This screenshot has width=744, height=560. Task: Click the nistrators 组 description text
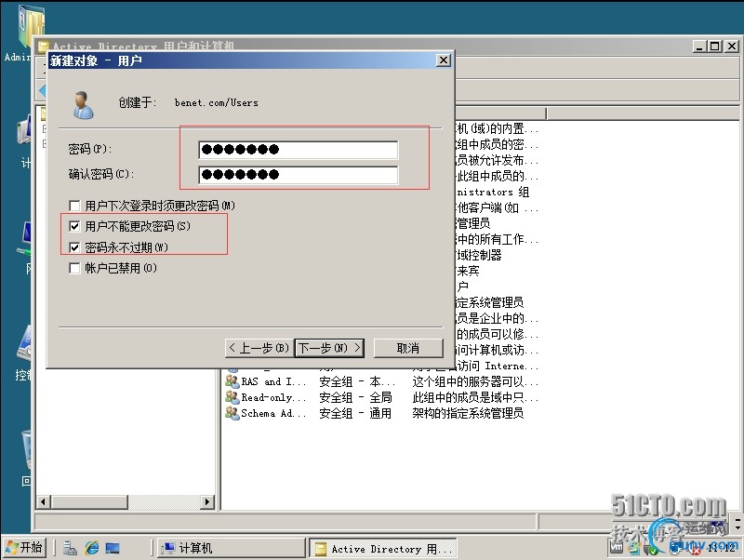[x=493, y=192]
